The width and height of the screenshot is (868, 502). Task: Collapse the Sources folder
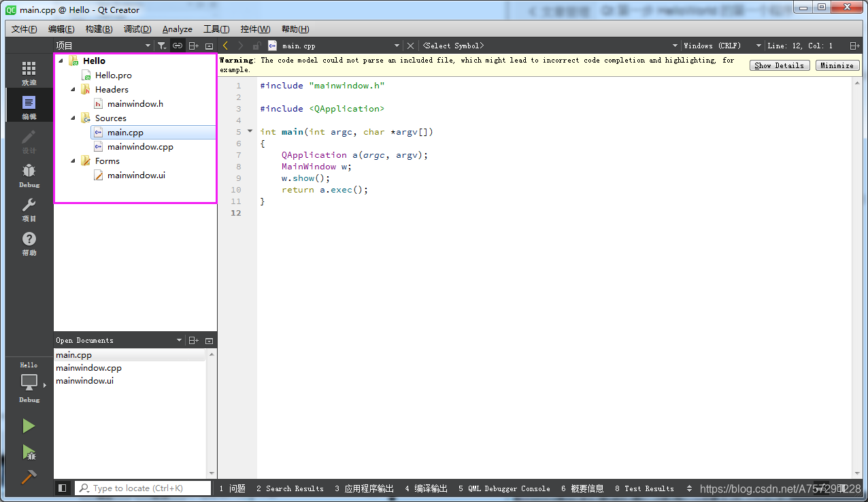coord(73,118)
